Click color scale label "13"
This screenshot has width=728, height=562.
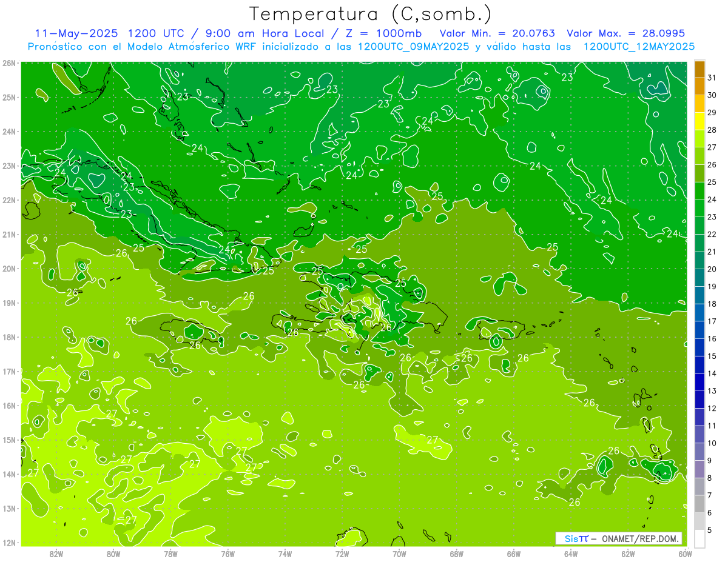[712, 390]
